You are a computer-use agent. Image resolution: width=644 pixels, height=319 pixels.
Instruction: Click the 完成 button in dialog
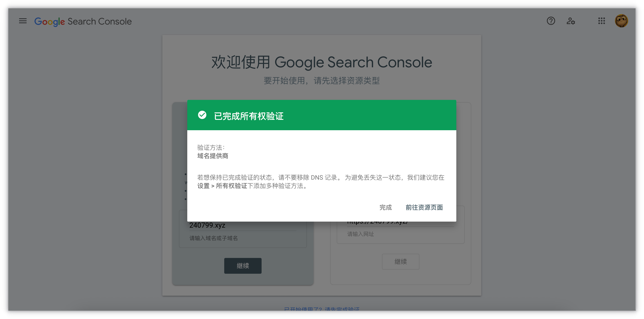click(385, 207)
